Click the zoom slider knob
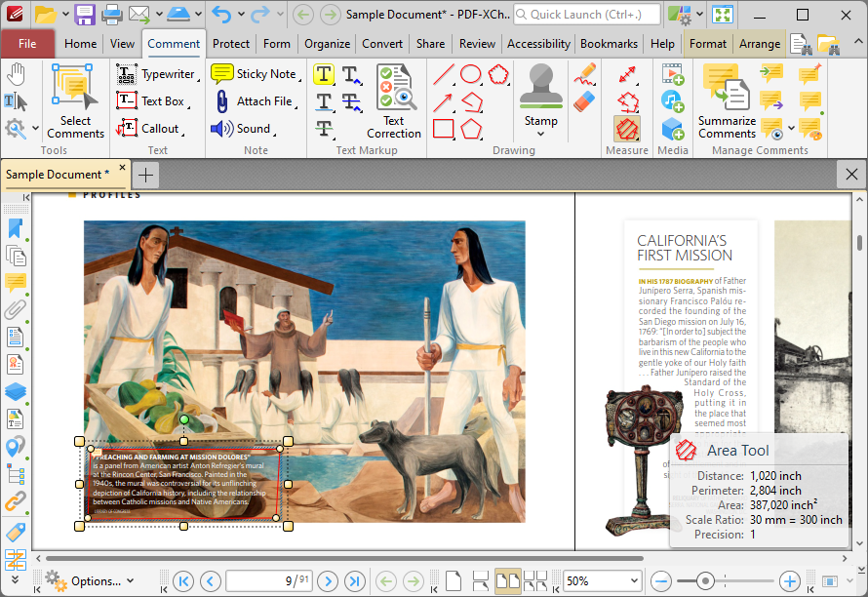Image resolution: width=868 pixels, height=597 pixels. click(705, 581)
